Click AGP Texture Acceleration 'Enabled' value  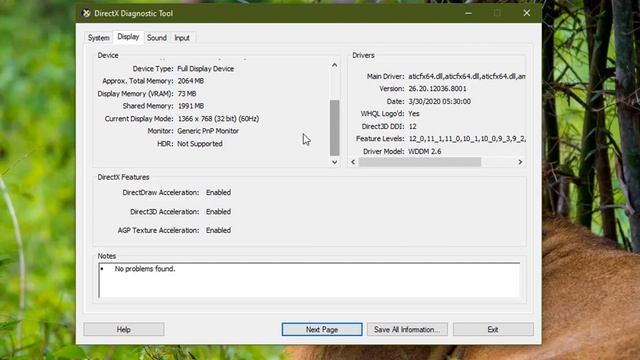click(x=218, y=230)
